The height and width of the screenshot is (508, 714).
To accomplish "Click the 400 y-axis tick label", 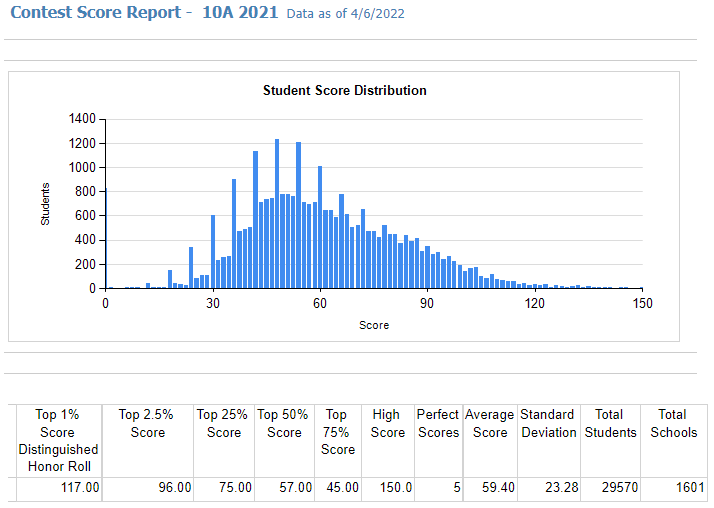I will coord(86,240).
